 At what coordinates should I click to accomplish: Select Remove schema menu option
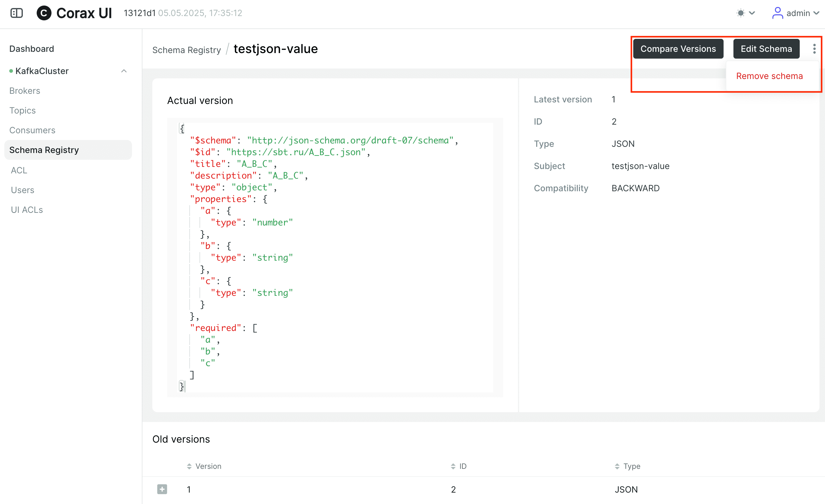(769, 76)
